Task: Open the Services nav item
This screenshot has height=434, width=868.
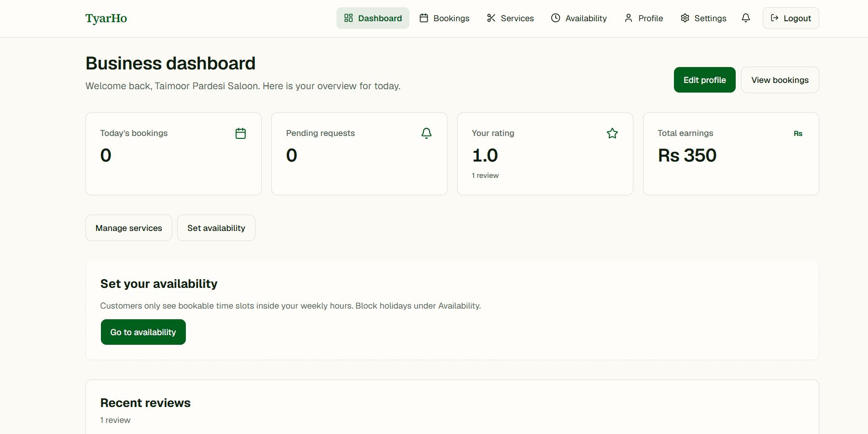Action: point(510,18)
